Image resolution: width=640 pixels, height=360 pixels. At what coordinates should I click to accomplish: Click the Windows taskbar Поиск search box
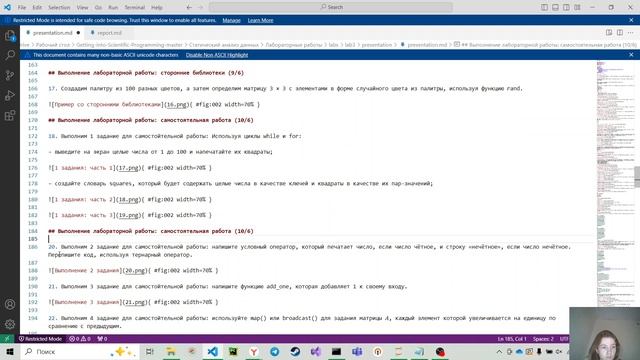(79, 351)
